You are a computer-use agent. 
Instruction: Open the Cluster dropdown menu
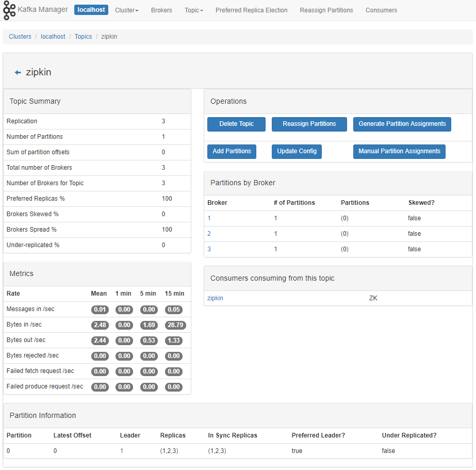126,10
